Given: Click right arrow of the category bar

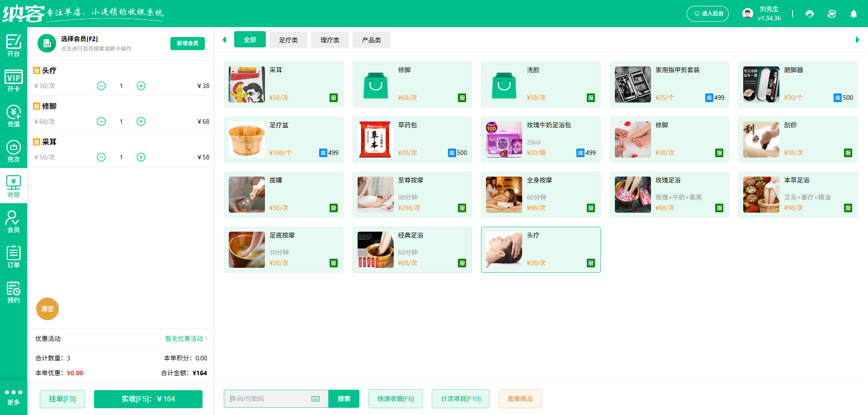Looking at the screenshot, I should click(x=857, y=40).
